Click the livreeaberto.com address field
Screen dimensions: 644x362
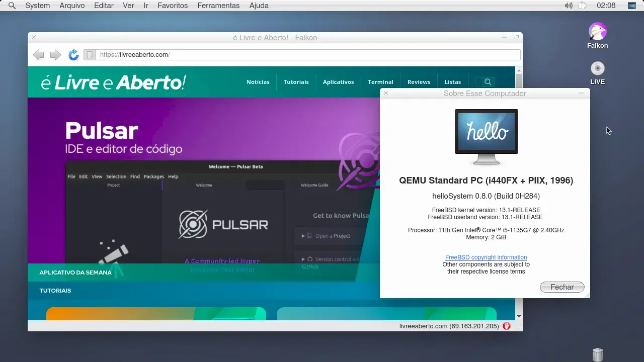click(307, 55)
